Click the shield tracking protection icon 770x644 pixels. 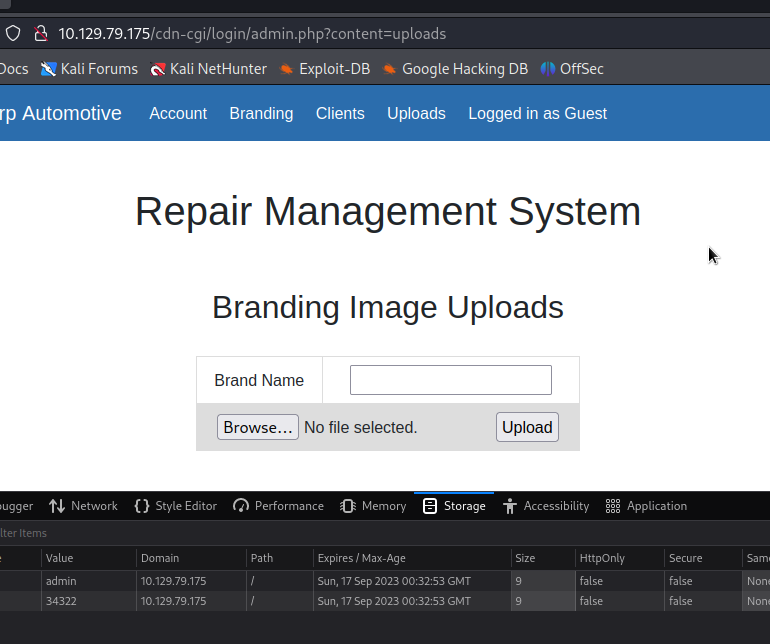coord(13,33)
